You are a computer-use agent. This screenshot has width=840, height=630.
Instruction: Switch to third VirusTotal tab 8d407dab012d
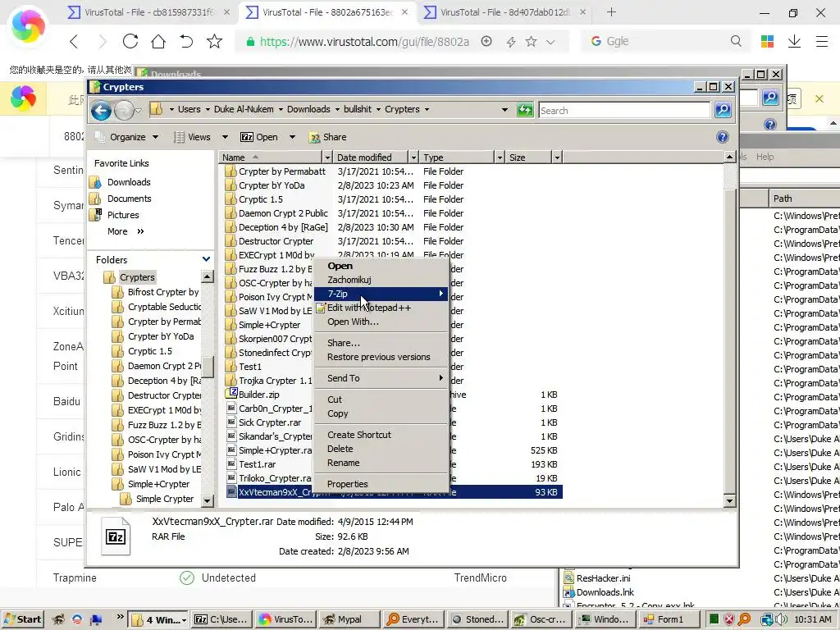point(505,11)
